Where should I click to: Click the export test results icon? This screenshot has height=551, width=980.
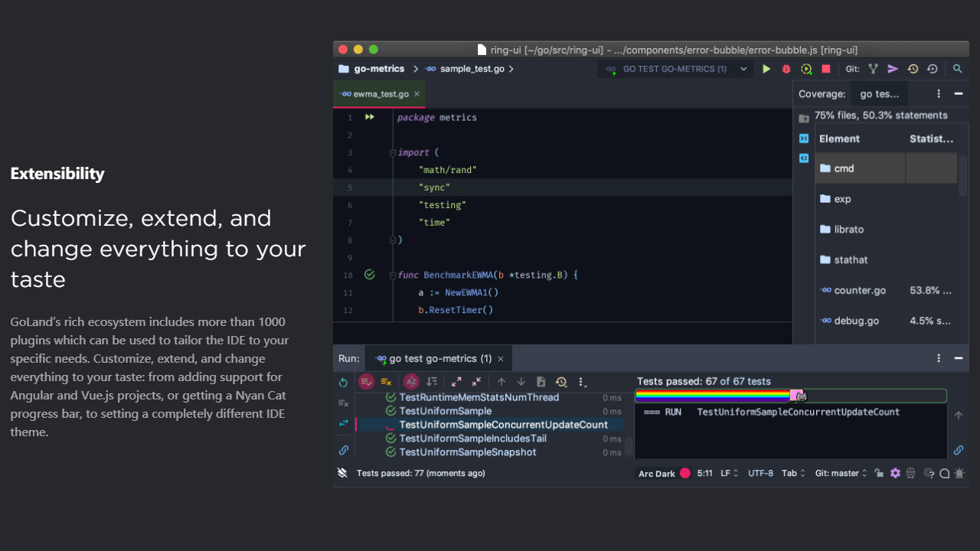click(541, 382)
